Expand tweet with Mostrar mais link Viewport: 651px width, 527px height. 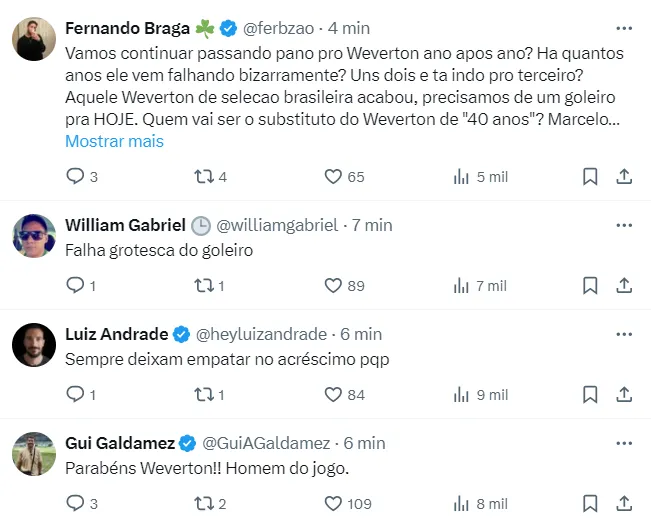click(x=114, y=141)
